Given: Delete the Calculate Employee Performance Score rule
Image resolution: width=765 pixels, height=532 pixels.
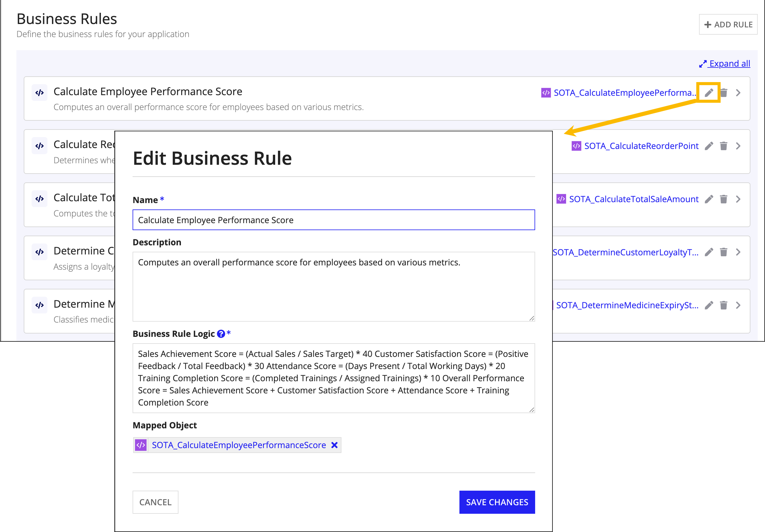Looking at the screenshot, I should [x=724, y=93].
